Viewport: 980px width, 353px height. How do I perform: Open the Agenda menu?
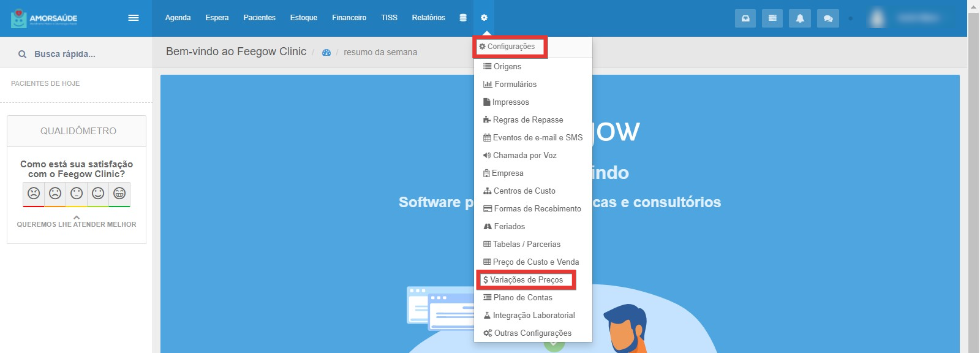[178, 18]
